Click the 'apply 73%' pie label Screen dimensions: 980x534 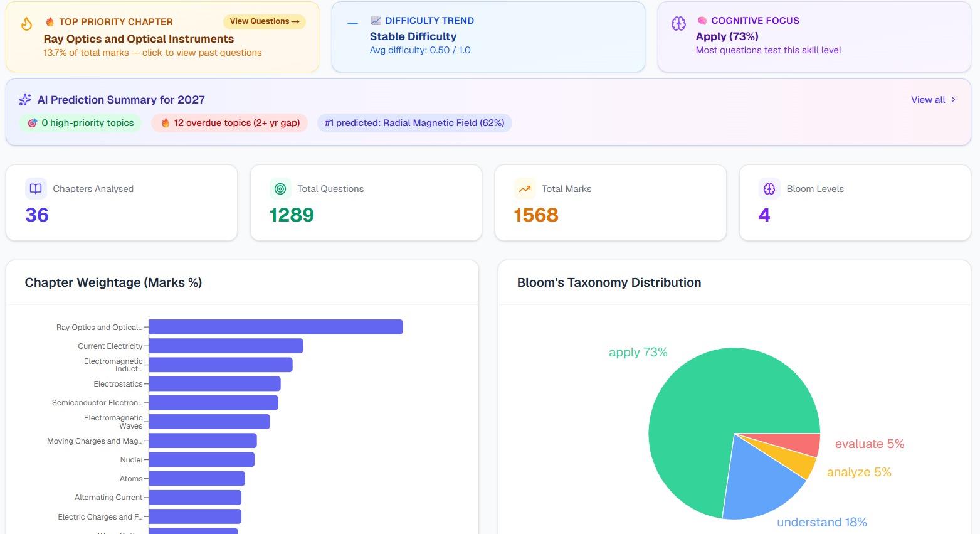click(638, 353)
